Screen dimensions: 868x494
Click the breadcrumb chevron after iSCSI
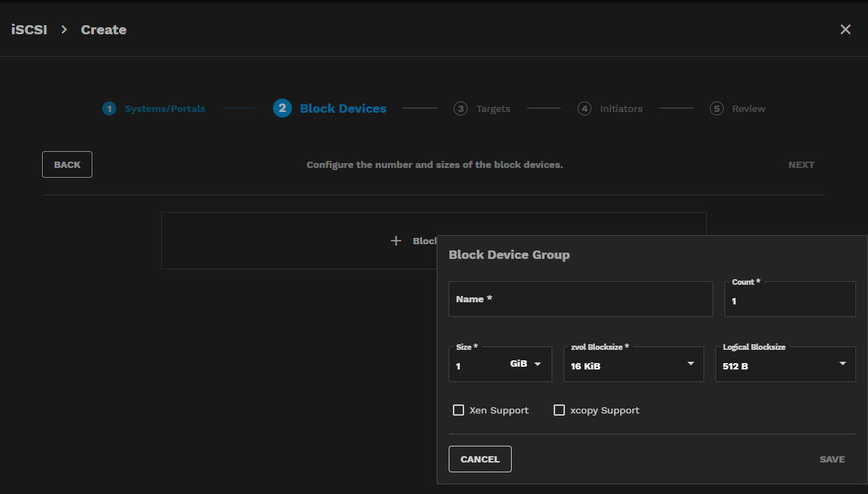64,29
